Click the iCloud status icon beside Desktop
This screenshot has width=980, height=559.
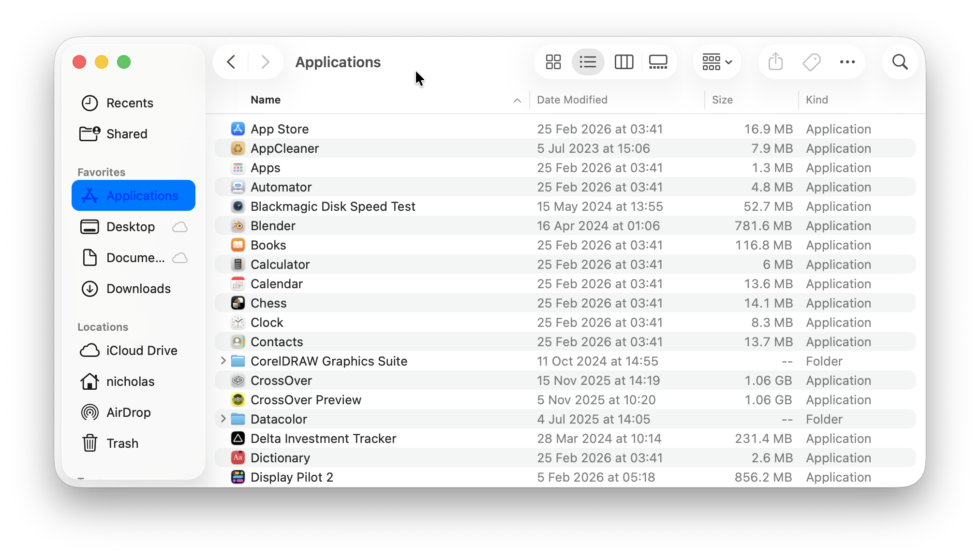180,227
